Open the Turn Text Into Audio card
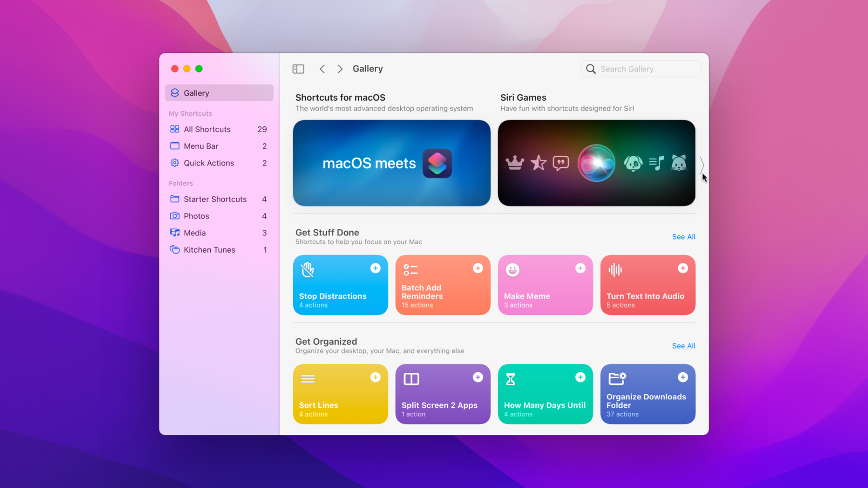The height and width of the screenshot is (488, 868). click(648, 285)
